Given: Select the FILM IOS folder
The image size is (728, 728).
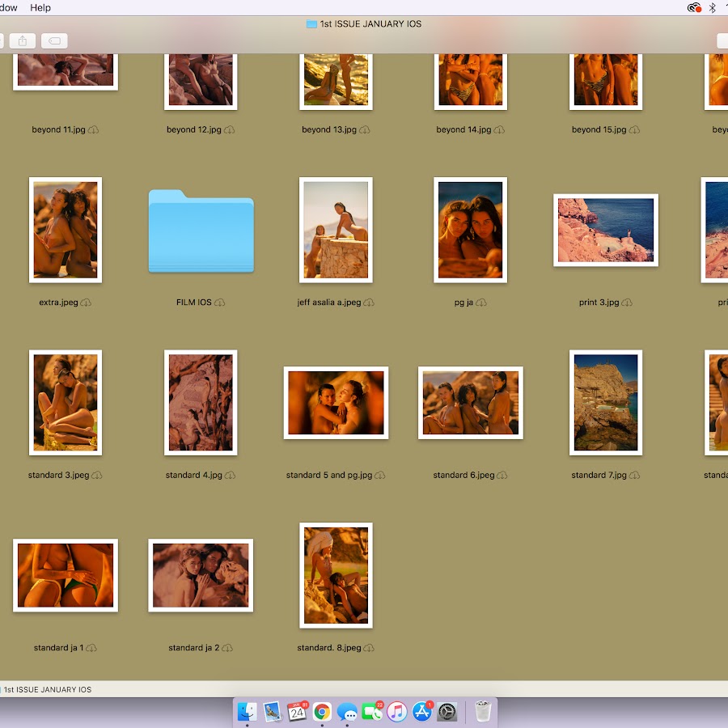Looking at the screenshot, I should coord(201,231).
